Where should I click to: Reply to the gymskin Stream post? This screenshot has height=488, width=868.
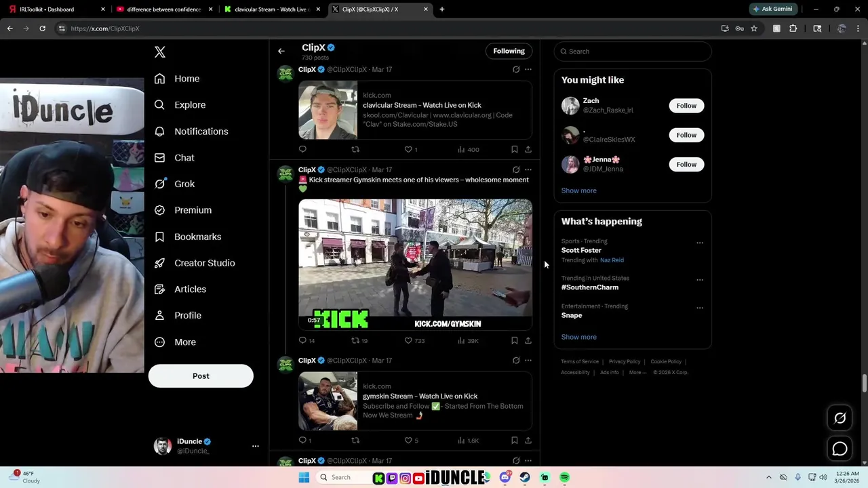pyautogui.click(x=303, y=441)
